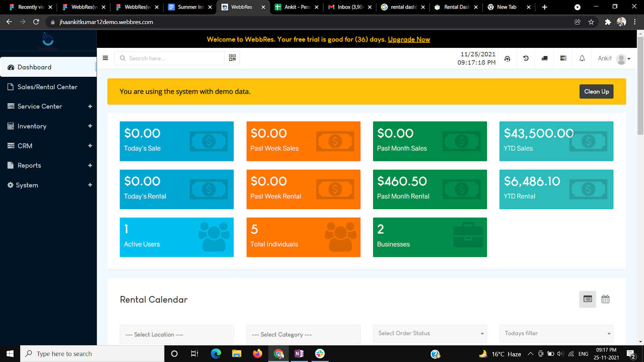644x362 pixels.
Task: Open the Today's Sale card
Action: point(177,141)
